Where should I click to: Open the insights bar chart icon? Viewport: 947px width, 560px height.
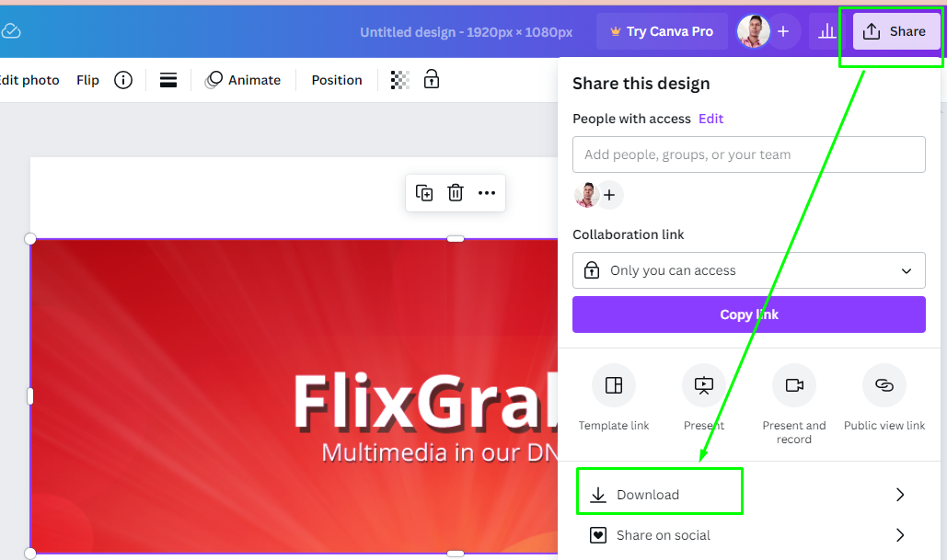826,31
